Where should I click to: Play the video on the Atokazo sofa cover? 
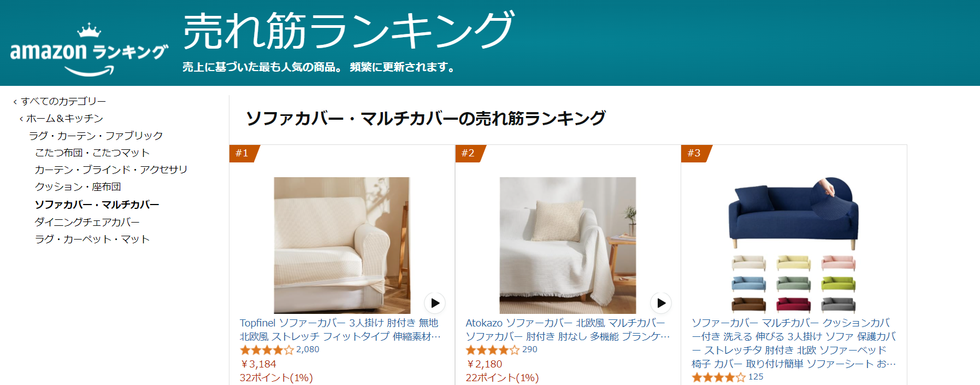[661, 303]
